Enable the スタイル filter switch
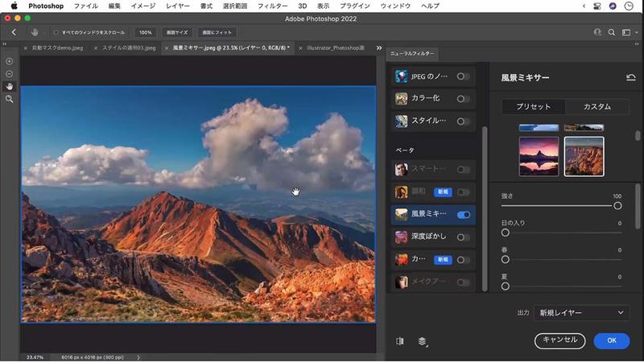This screenshot has height=362, width=644. coord(464,121)
